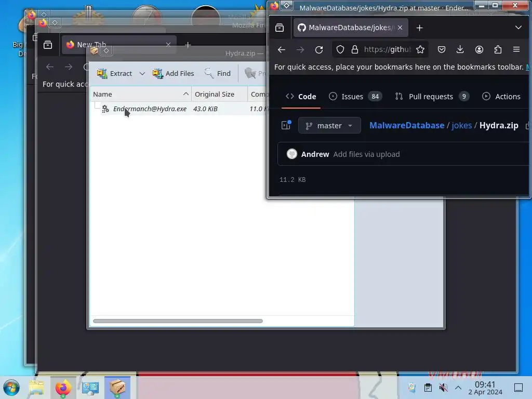Bookmark this page with the star icon
Screen dimensions: 532x399
click(420, 49)
